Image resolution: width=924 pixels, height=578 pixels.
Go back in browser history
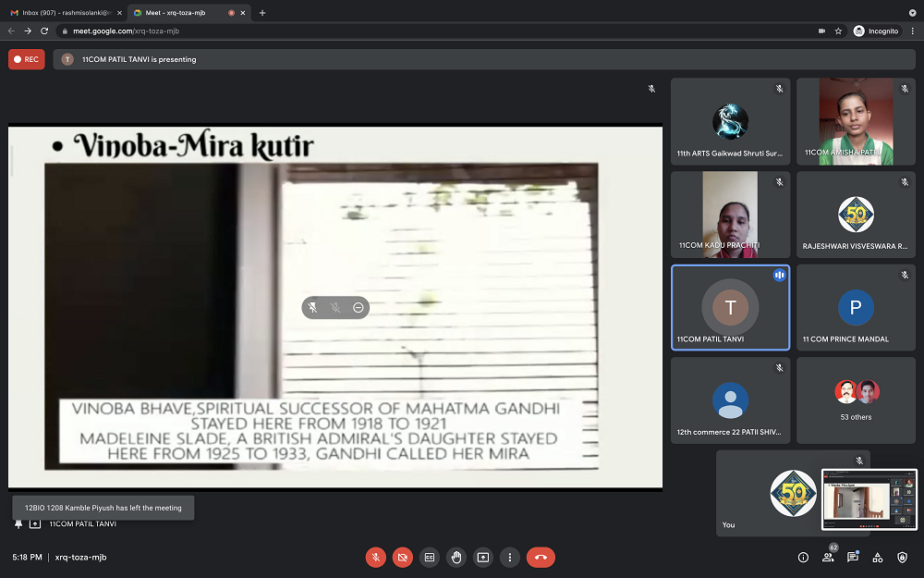point(11,31)
